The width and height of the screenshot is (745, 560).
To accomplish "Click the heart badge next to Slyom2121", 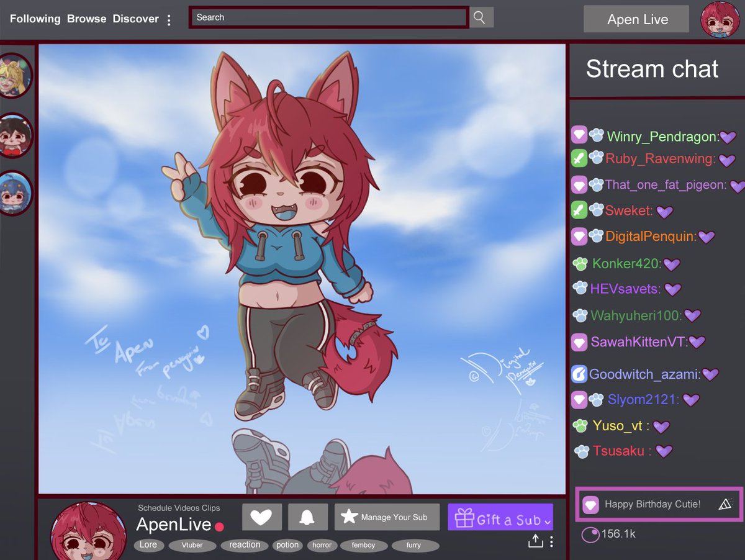I will (579, 399).
